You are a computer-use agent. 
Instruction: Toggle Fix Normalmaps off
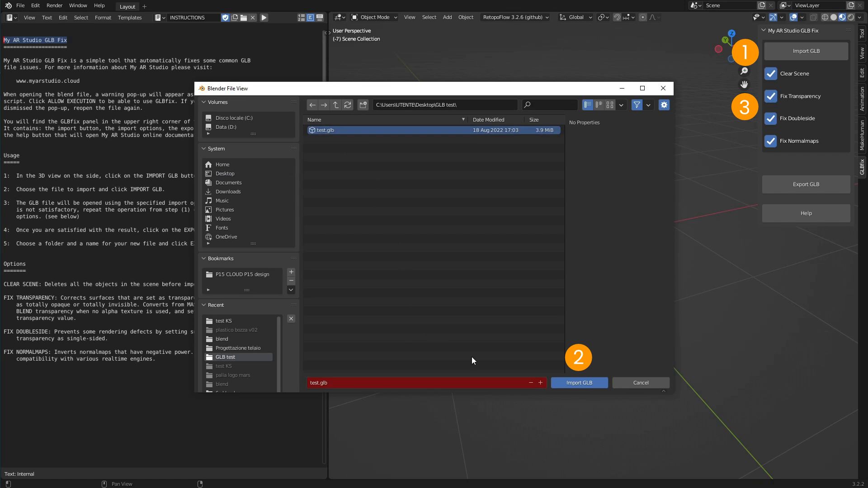[x=771, y=141]
